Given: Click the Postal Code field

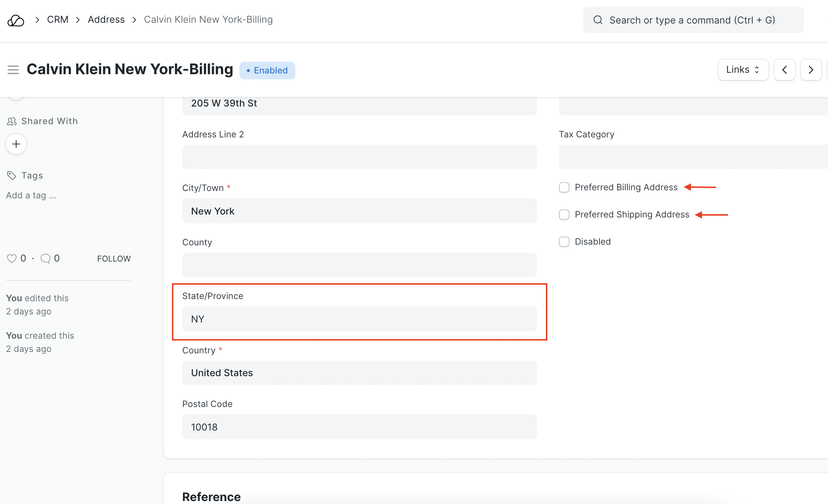Looking at the screenshot, I should tap(359, 427).
